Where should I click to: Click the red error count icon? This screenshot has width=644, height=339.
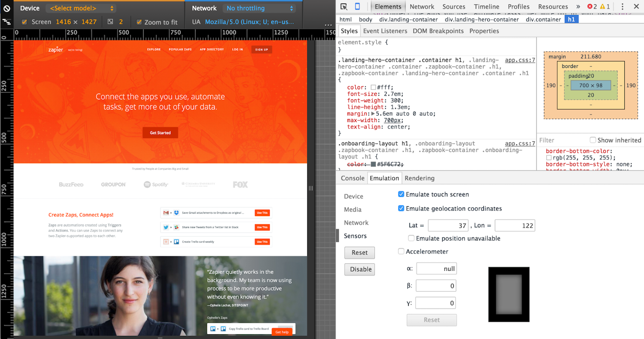click(x=590, y=6)
